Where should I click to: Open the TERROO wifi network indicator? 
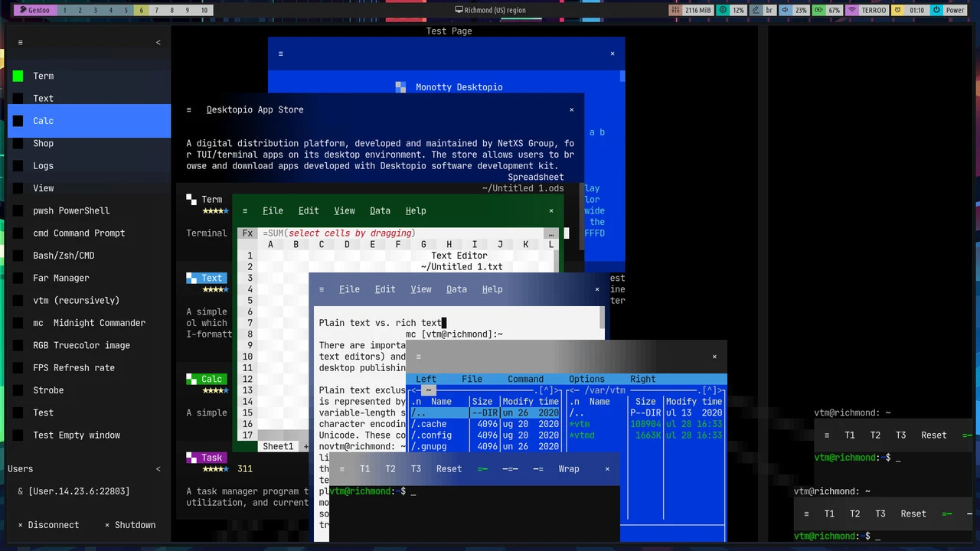coord(867,10)
